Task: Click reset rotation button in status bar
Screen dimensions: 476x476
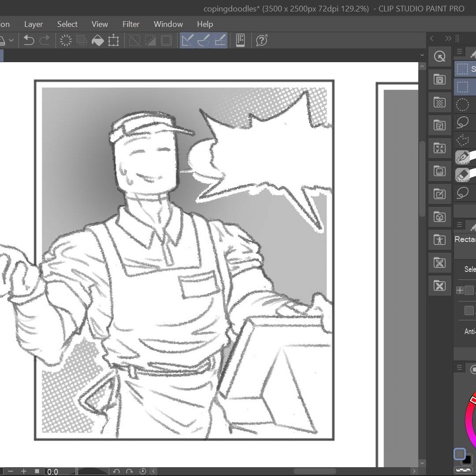Action: click(x=143, y=471)
